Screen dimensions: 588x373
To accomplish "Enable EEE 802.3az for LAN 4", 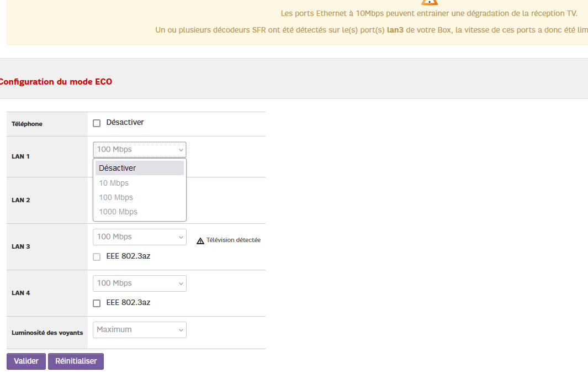I will point(97,303).
